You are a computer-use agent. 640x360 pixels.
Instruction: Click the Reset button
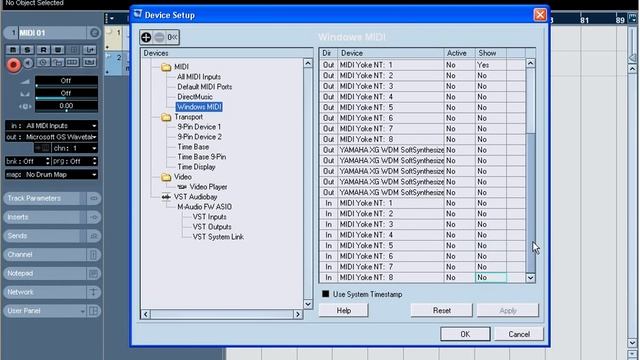pos(442,311)
